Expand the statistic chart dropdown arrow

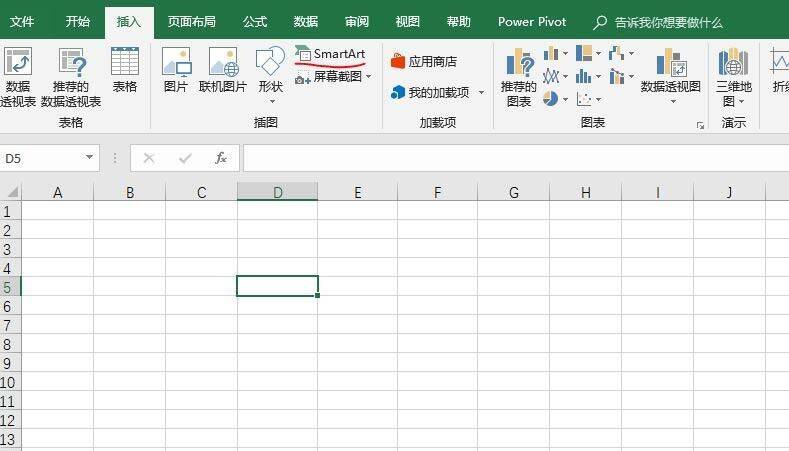[x=598, y=77]
